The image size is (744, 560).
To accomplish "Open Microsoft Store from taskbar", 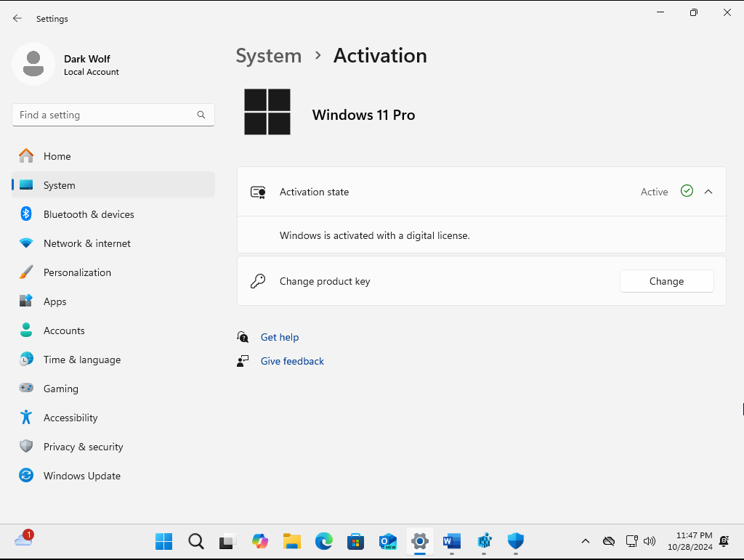I will 355,541.
